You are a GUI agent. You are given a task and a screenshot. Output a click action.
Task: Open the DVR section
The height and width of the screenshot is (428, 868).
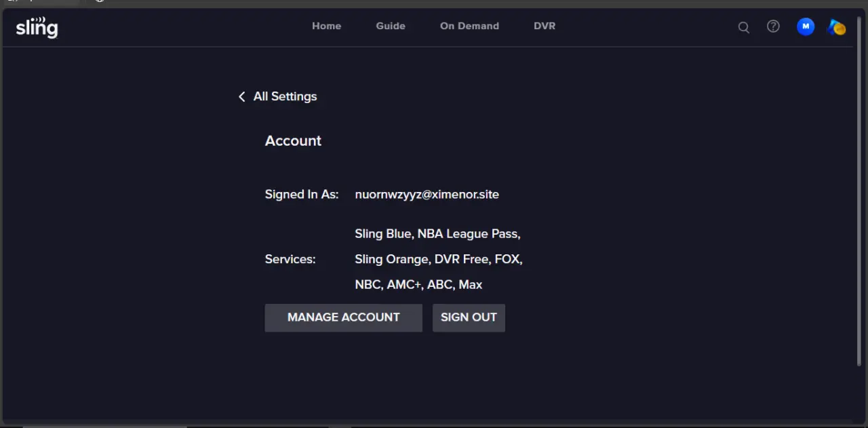545,26
